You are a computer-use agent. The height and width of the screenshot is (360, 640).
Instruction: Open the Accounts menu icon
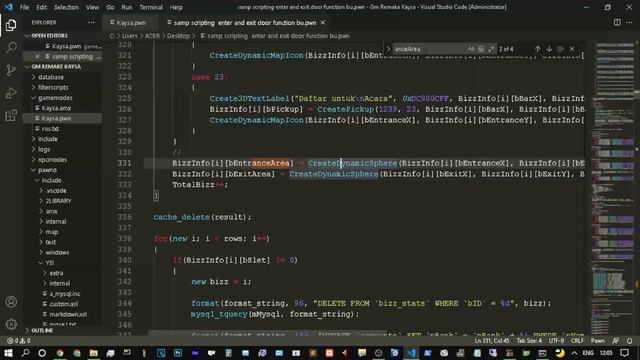pos(11,302)
